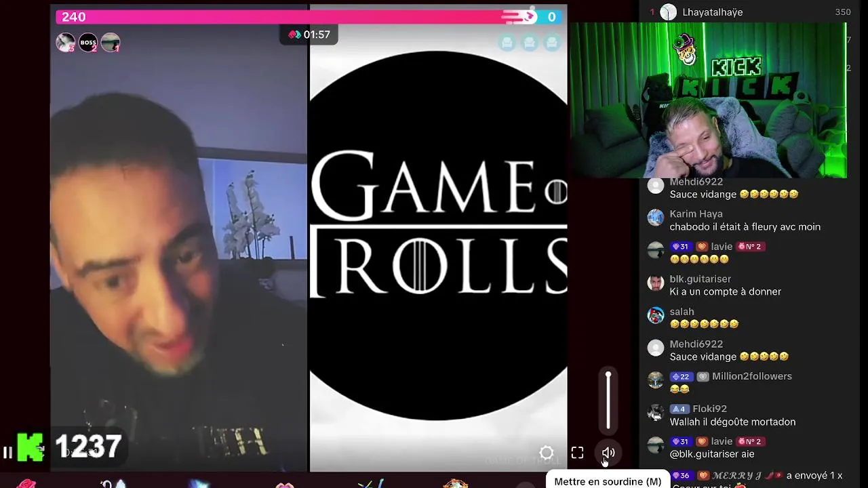
Task: Click the streamer webcam overlay
Action: (x=708, y=100)
